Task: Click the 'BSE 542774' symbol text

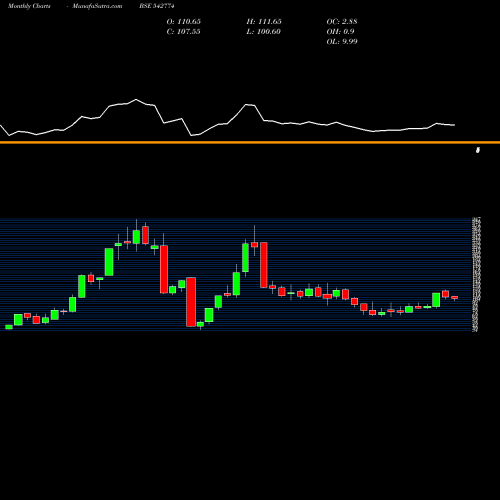Action: 157,6
